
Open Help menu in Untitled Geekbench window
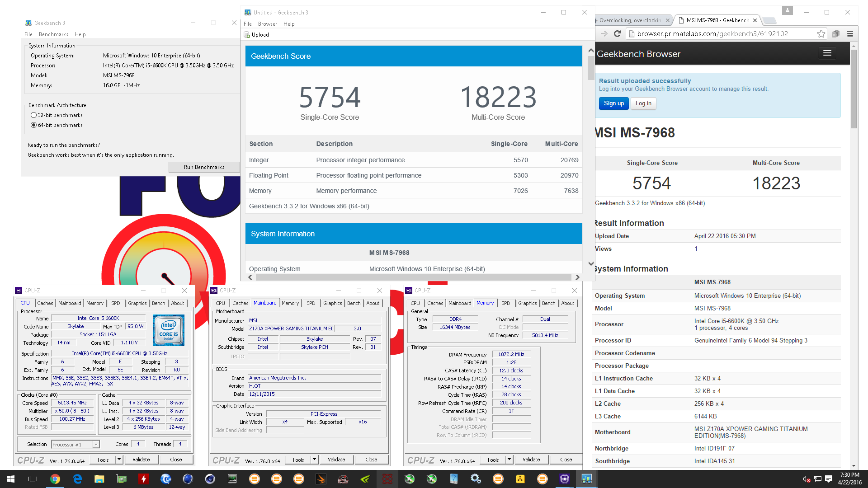(x=289, y=24)
